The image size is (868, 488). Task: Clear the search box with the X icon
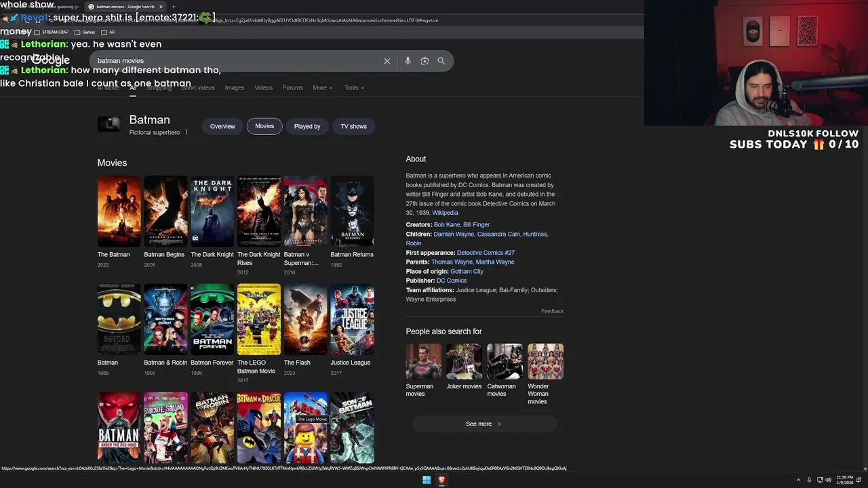(x=387, y=61)
